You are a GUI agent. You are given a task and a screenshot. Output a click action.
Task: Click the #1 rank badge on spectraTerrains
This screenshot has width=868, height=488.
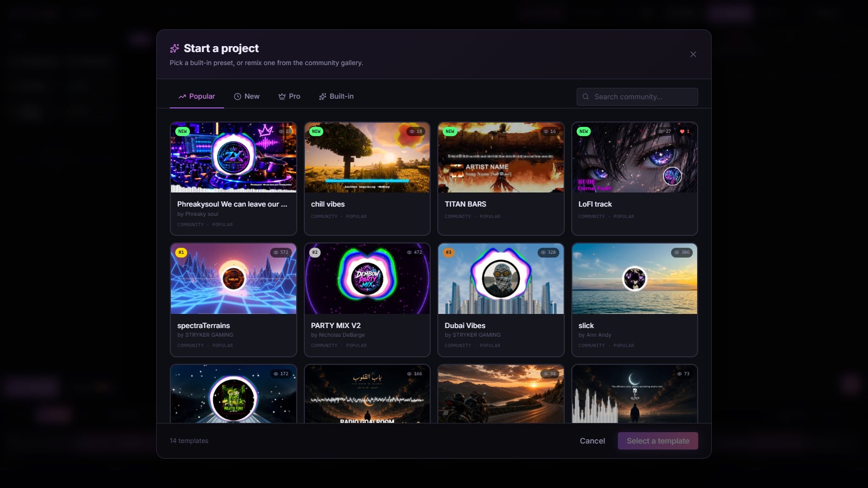tap(181, 252)
